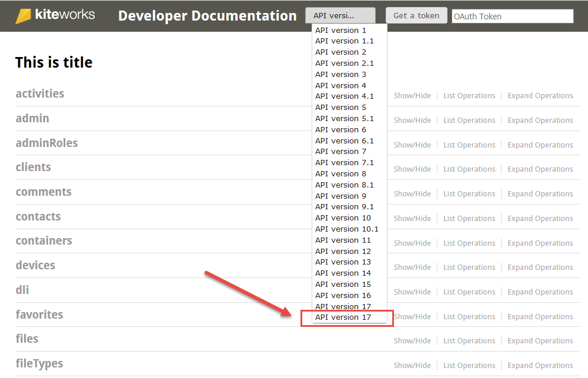
Task: Select API version 1.1 from list
Action: pyautogui.click(x=345, y=41)
